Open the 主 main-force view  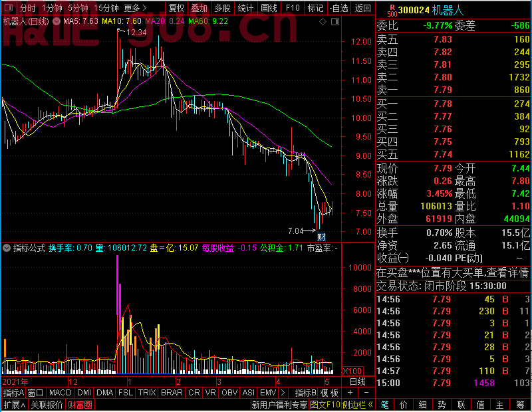500,404
